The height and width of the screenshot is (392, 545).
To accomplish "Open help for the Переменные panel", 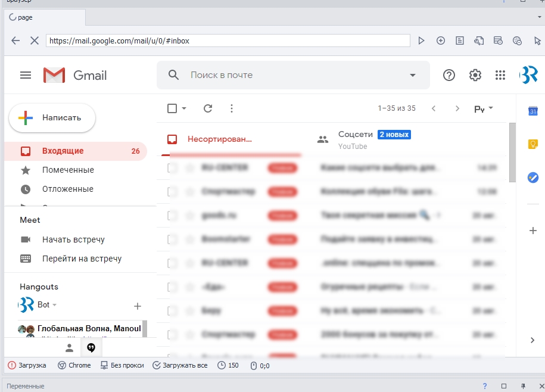I will point(484,386).
